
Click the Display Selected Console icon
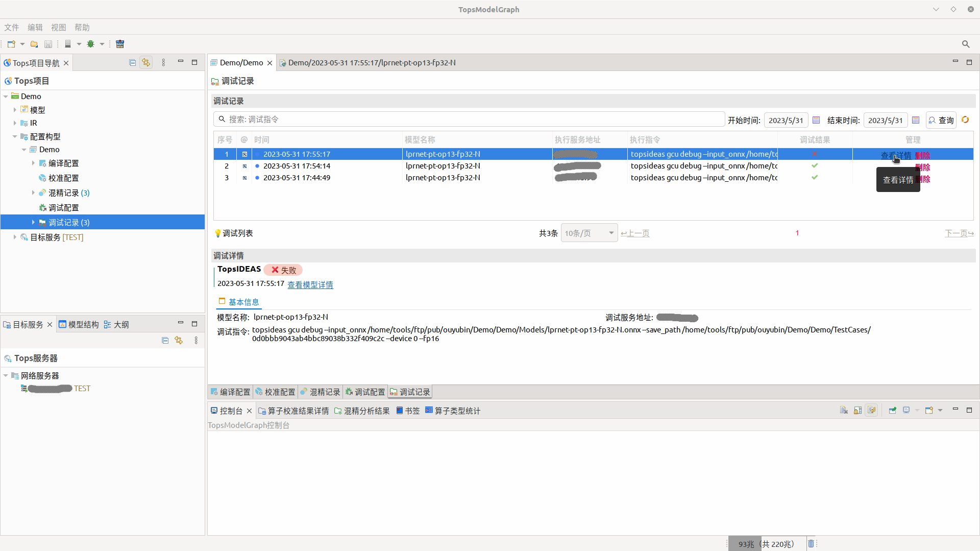pos(906,410)
